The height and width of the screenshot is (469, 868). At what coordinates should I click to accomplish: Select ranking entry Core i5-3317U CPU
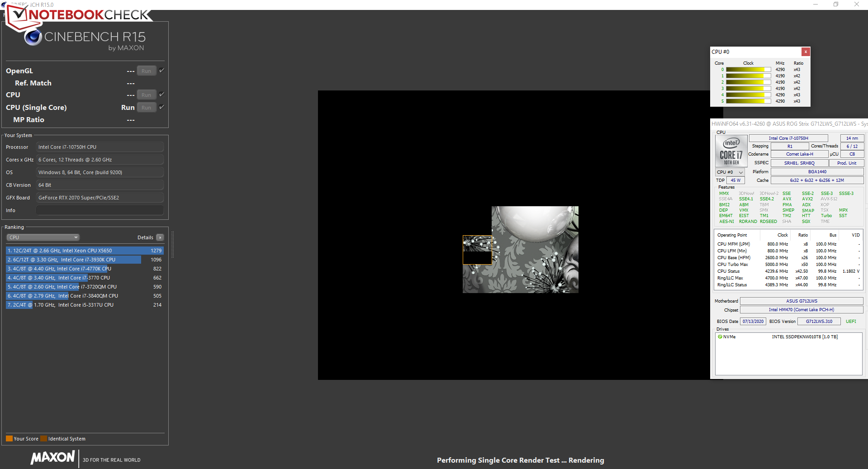pos(85,305)
